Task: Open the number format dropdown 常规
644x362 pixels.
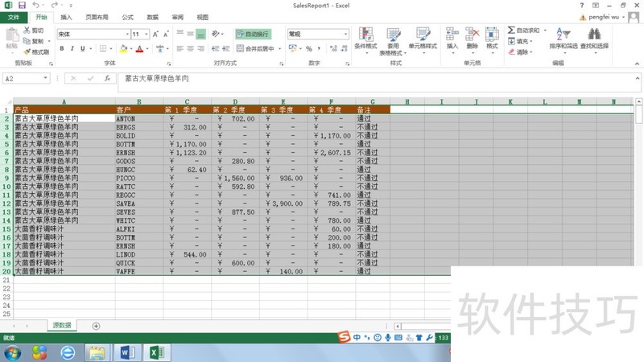Action: pos(318,34)
